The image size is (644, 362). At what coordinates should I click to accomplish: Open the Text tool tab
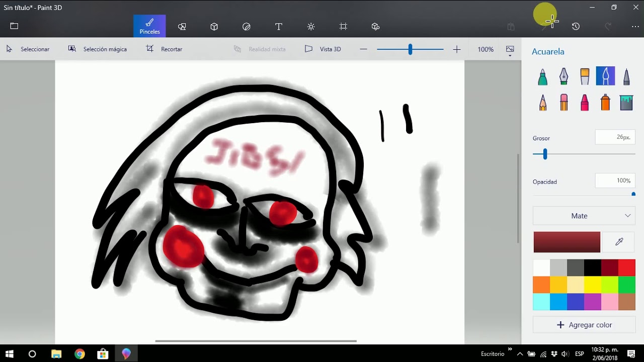tap(279, 27)
